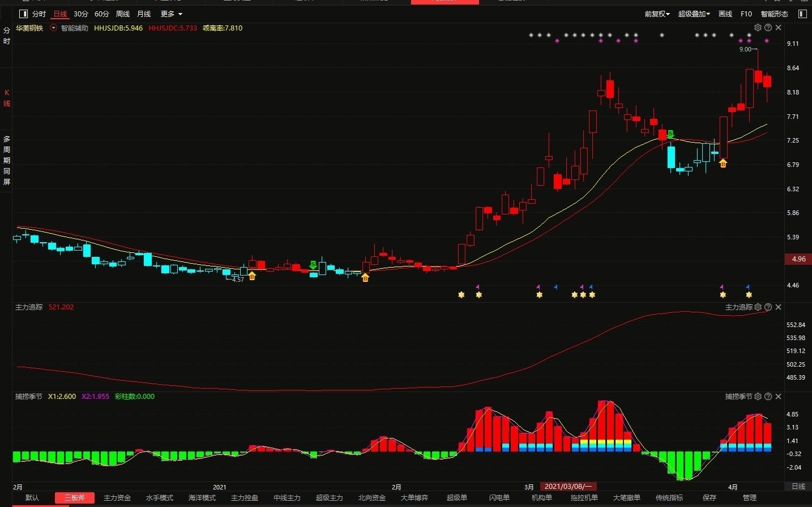812x507 pixels.
Task: Close the main chart indicator overlay
Action: (778, 28)
